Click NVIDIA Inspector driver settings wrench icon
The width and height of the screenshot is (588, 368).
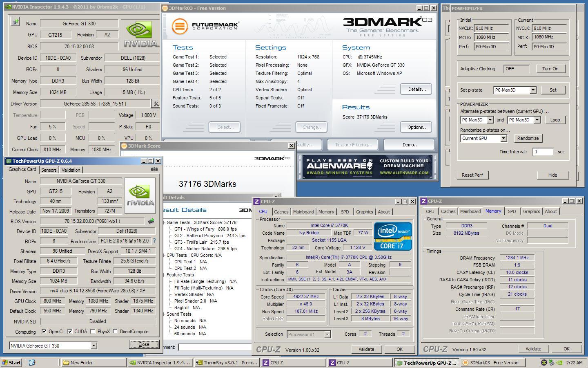[156, 104]
